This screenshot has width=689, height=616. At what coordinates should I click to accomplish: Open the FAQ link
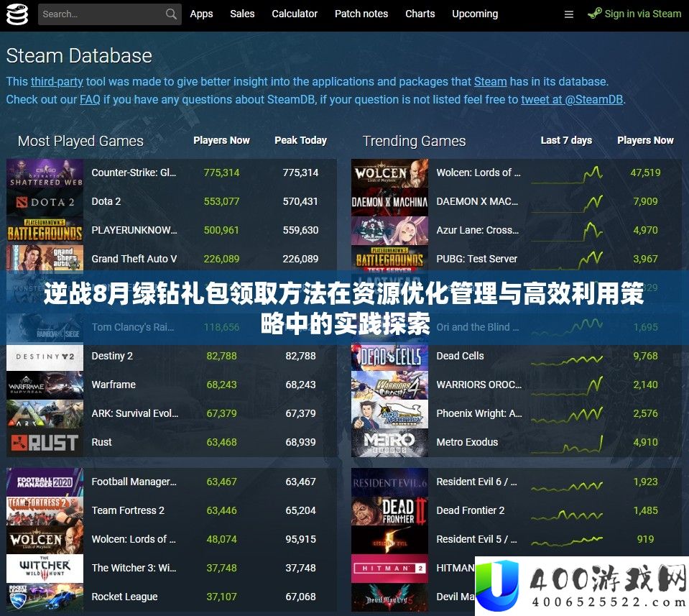[x=90, y=100]
